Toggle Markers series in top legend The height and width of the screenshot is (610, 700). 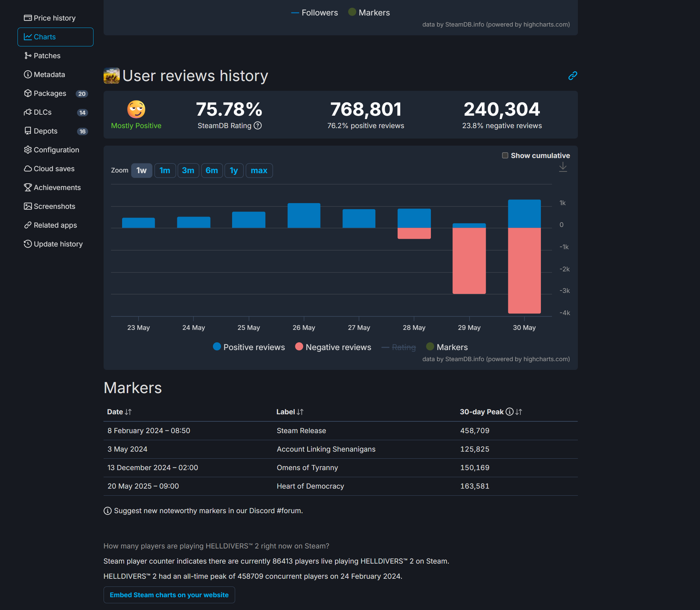pyautogui.click(x=369, y=12)
